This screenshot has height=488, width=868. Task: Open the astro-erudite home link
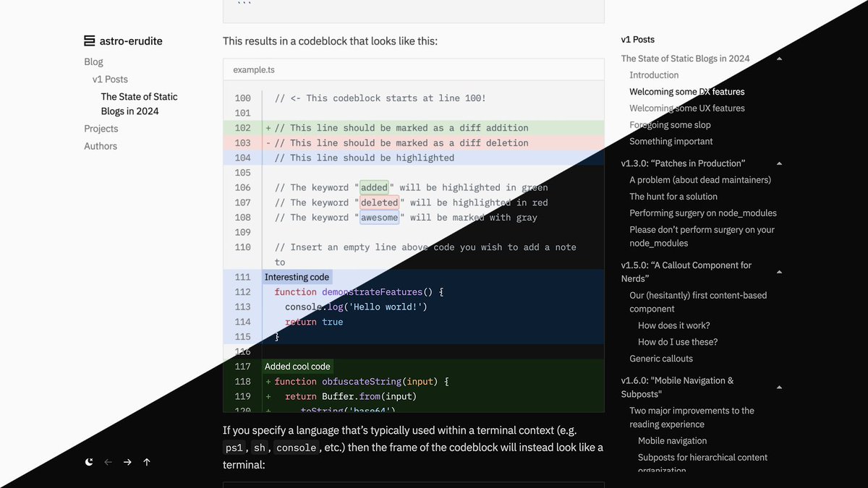pyautogui.click(x=124, y=41)
